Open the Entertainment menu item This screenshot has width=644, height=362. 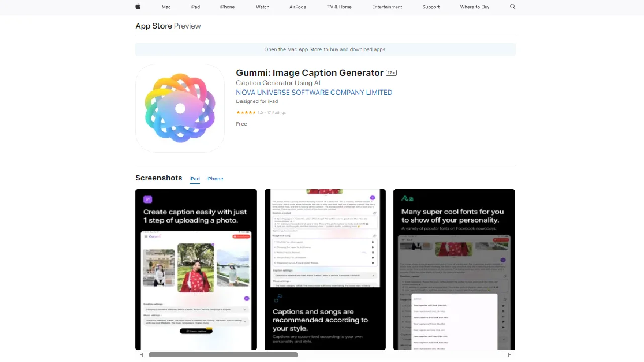[x=387, y=7]
